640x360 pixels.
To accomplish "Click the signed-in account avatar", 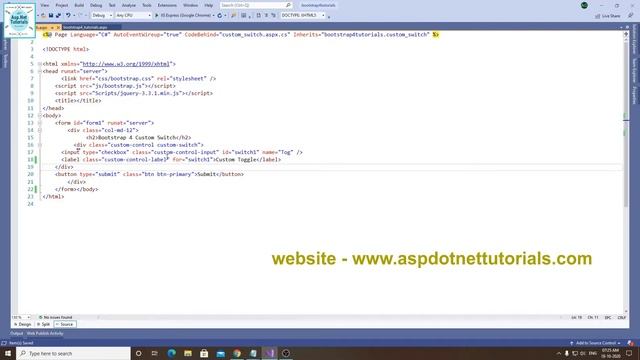I will click(x=584, y=5).
